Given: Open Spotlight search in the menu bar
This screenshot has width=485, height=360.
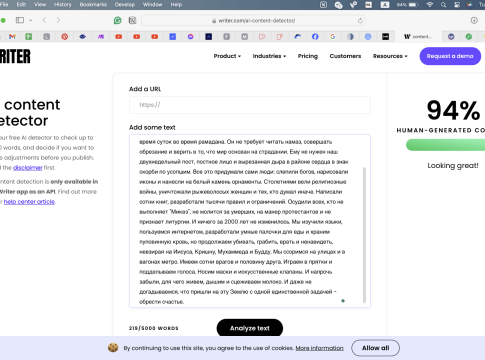Looking at the screenshot, I should 443,5.
